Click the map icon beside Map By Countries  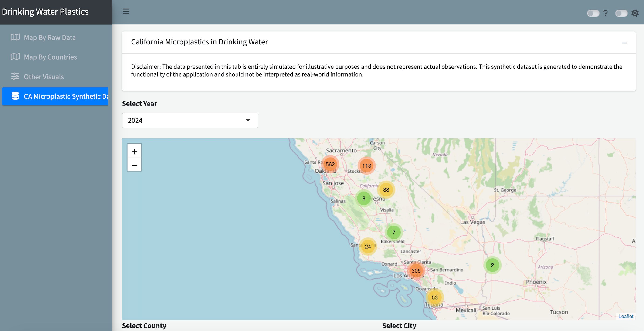click(x=15, y=57)
